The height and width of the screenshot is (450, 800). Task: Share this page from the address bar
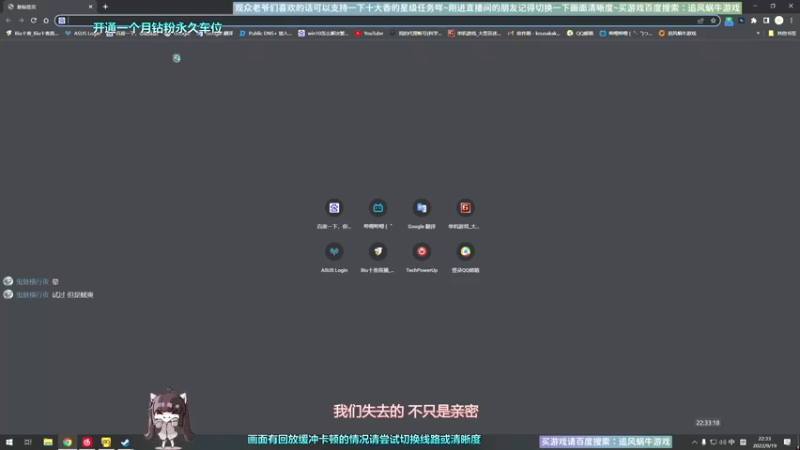point(701,21)
